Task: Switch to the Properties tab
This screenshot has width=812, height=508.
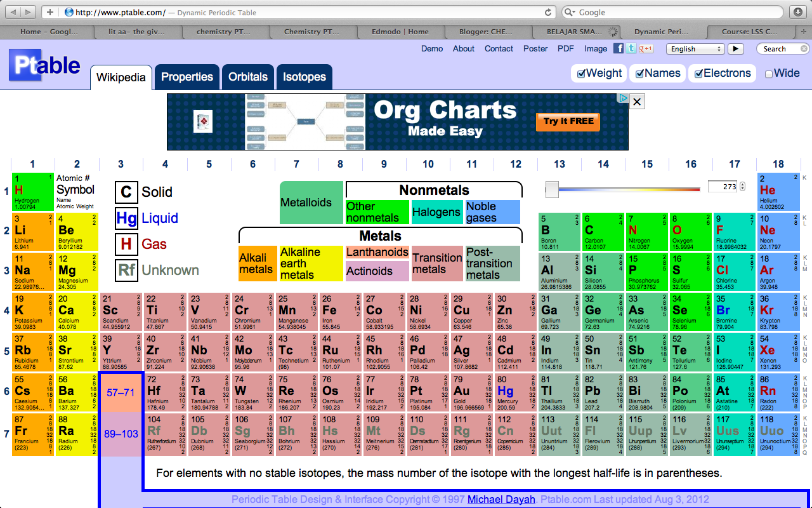Action: (187, 77)
